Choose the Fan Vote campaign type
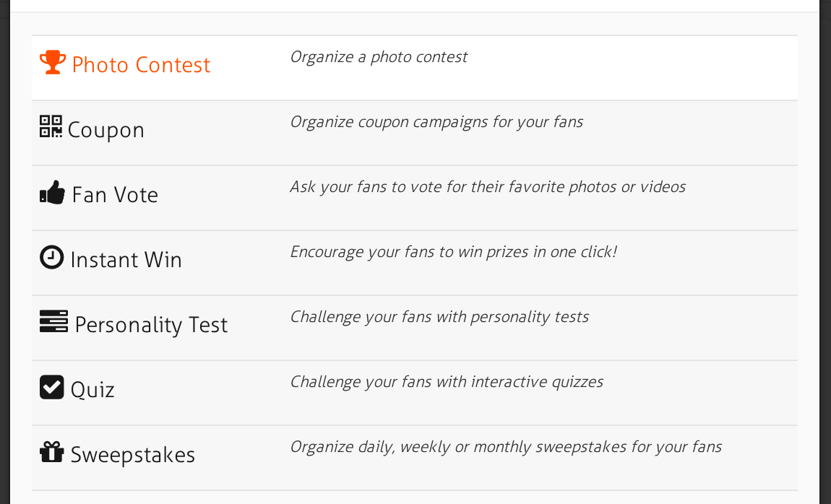The height and width of the screenshot is (504, 831). click(x=115, y=194)
